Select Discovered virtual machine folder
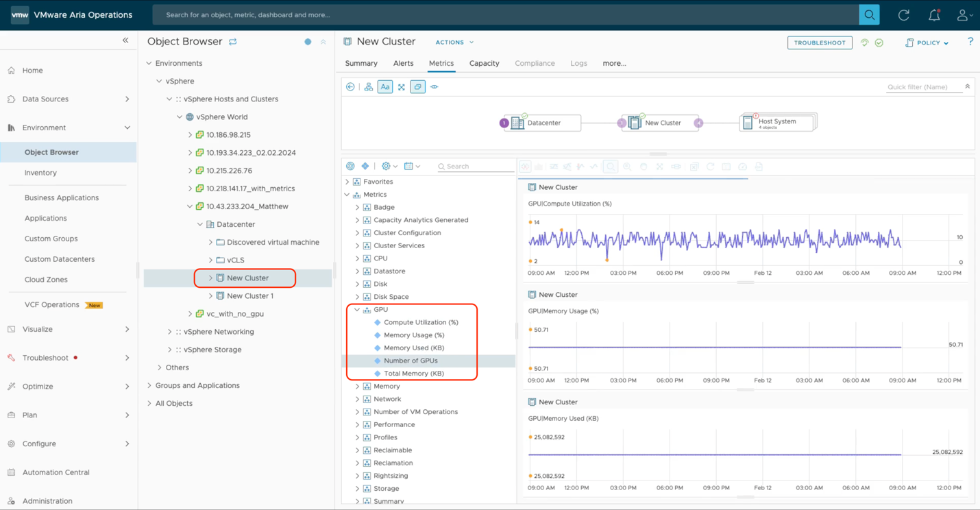The height and width of the screenshot is (510, 980). tap(273, 242)
